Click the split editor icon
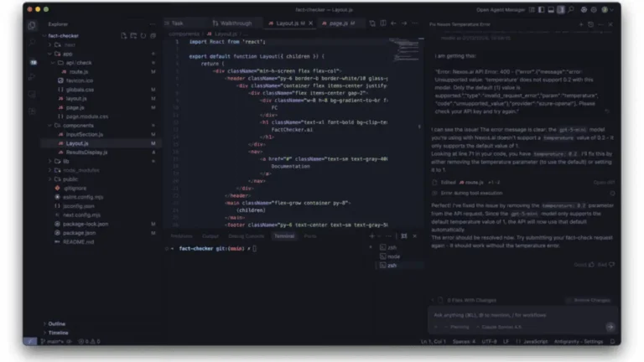The image size is (644, 362). [382, 23]
